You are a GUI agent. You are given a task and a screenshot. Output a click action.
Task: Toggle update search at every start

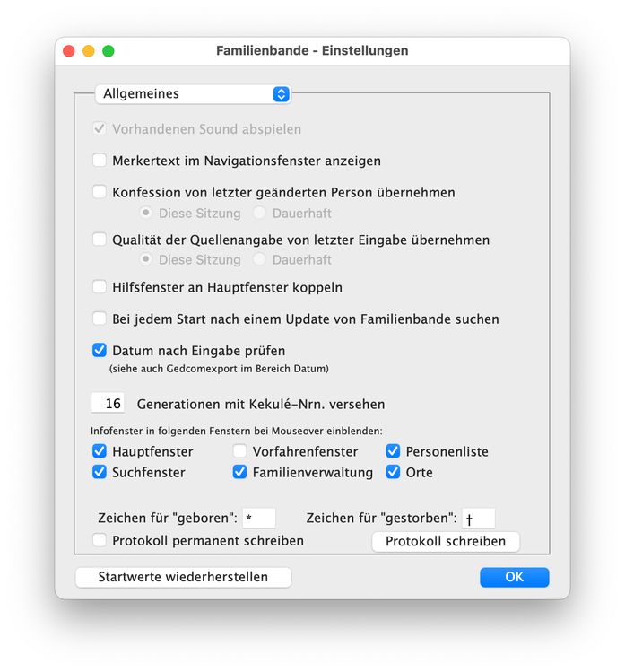click(100, 319)
